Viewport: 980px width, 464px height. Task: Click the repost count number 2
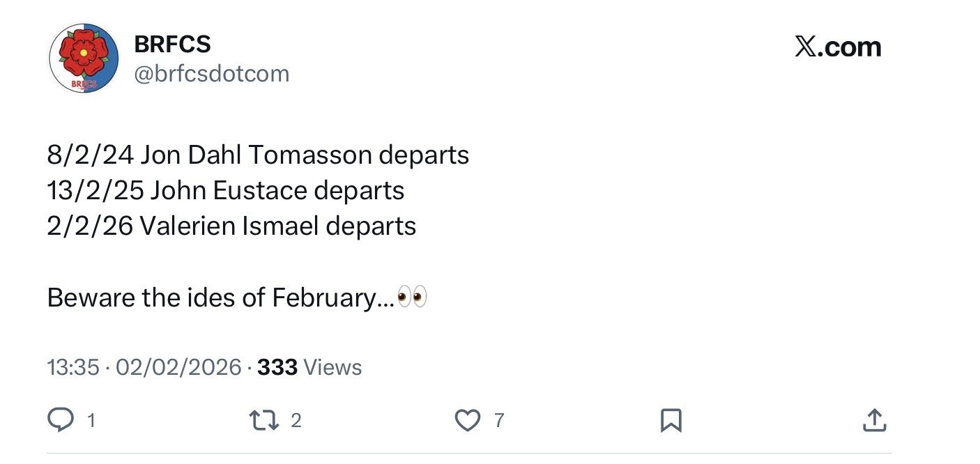296,420
